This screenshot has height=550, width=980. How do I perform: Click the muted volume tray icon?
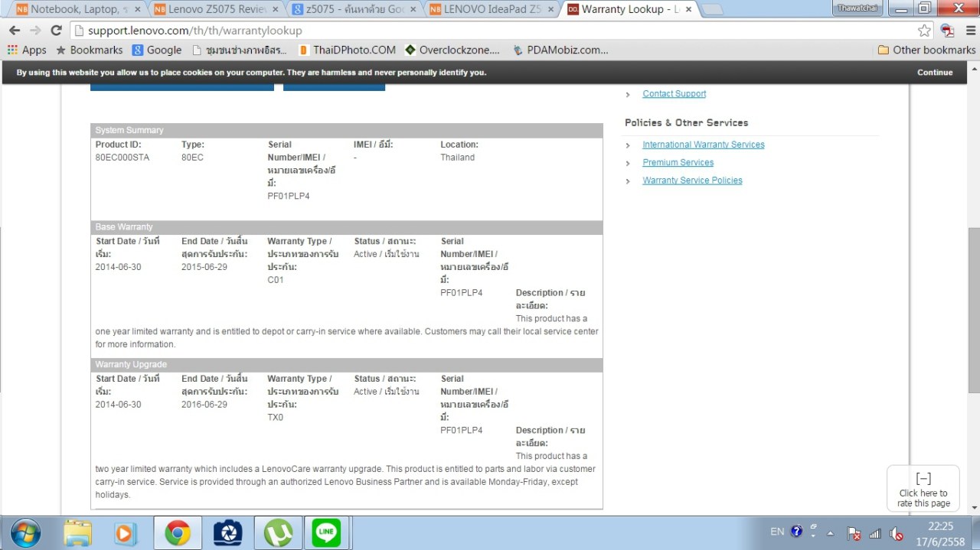pyautogui.click(x=896, y=533)
